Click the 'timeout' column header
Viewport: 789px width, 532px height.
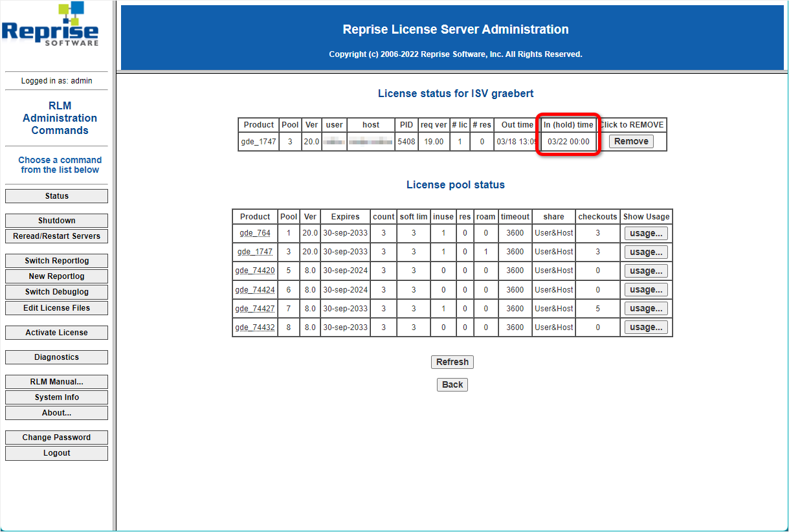[x=515, y=217]
